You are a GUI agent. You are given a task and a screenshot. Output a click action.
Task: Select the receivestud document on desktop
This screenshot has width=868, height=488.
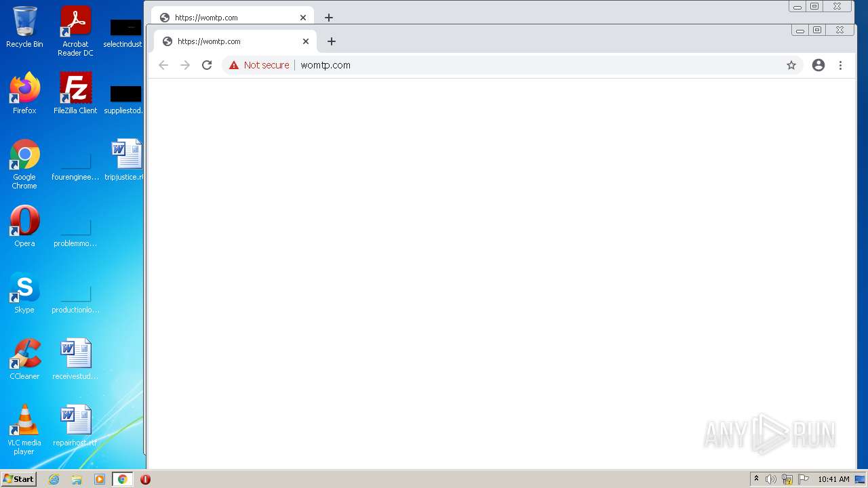[75, 359]
